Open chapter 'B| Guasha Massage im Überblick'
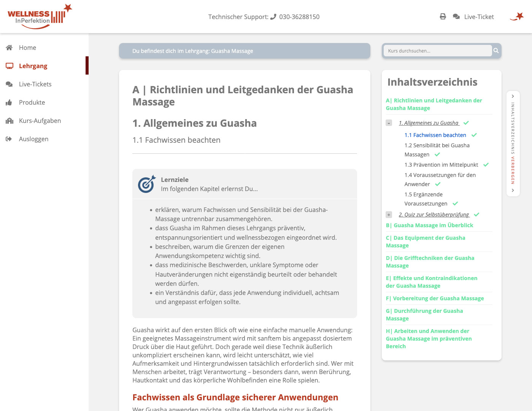The image size is (532, 411). [429, 225]
